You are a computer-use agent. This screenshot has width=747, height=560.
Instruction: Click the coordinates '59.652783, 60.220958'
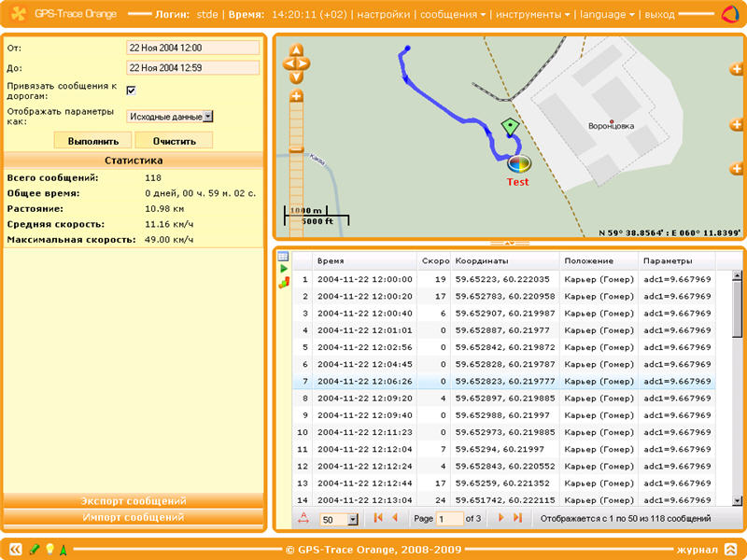tap(505, 296)
